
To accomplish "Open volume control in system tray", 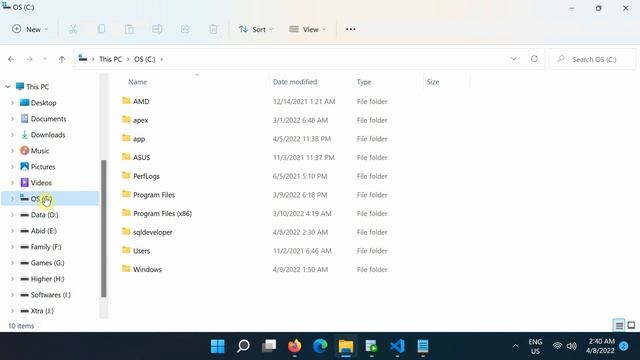I will coord(571,346).
